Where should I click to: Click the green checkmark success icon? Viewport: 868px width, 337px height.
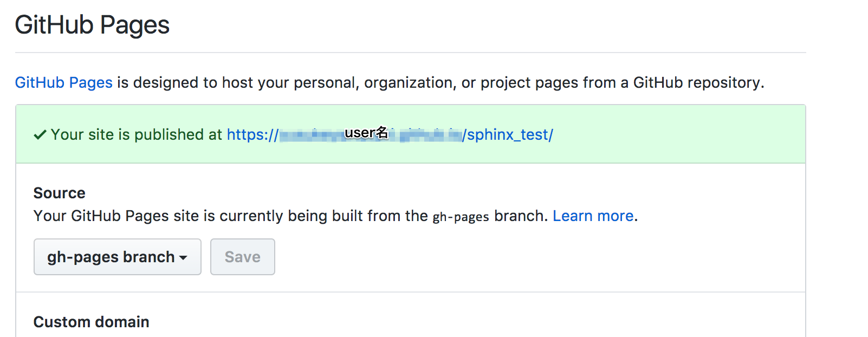point(40,135)
